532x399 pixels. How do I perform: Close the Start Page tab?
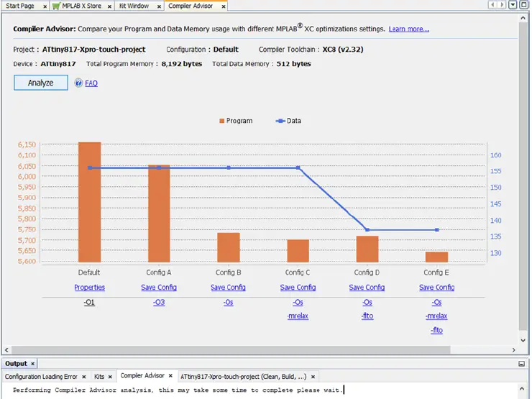point(45,6)
